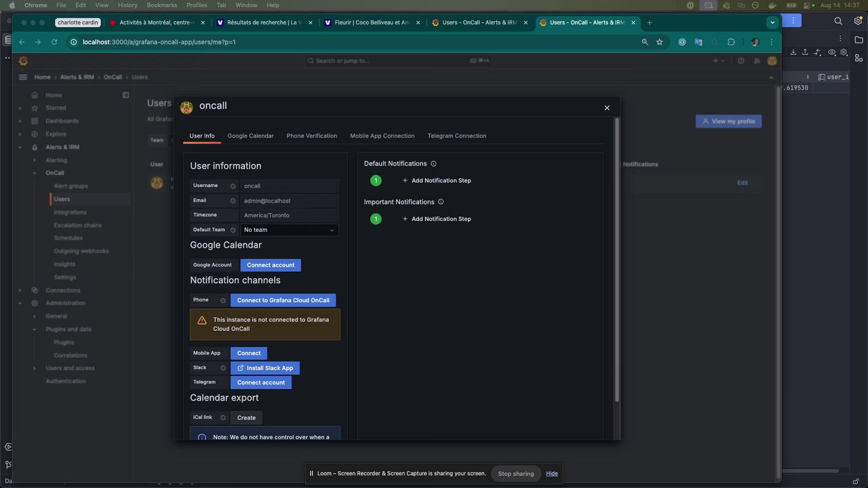The width and height of the screenshot is (868, 488).
Task: Click the browser back arrow
Action: [x=22, y=42]
